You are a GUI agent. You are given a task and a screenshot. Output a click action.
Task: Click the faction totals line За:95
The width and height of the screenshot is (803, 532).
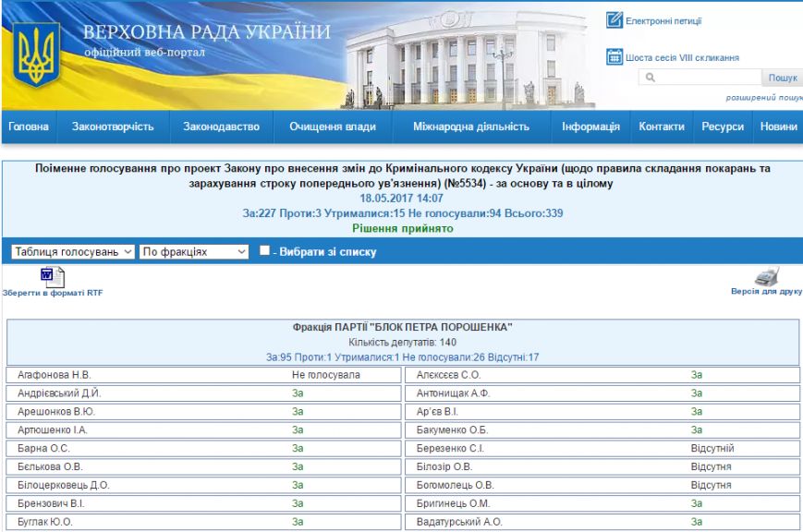tap(403, 357)
